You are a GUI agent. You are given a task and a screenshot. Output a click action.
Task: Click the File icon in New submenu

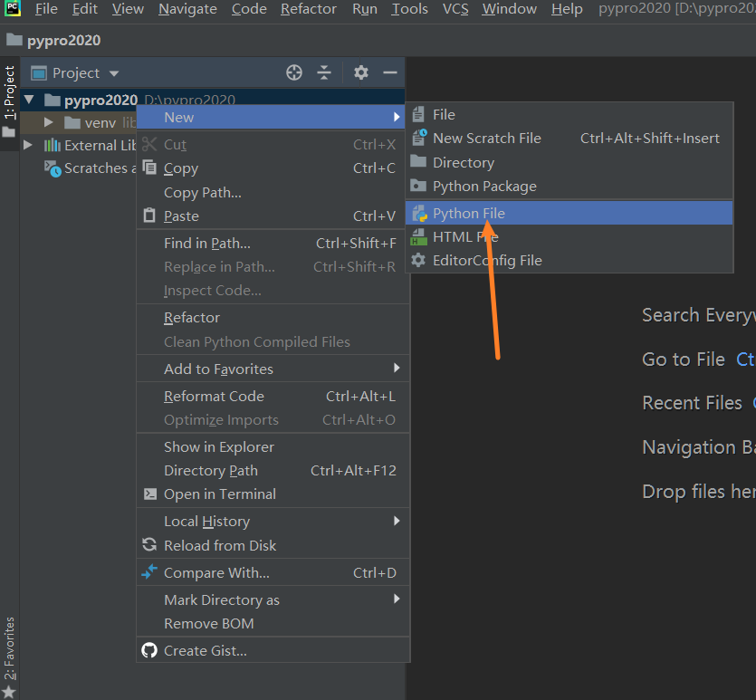(x=418, y=115)
